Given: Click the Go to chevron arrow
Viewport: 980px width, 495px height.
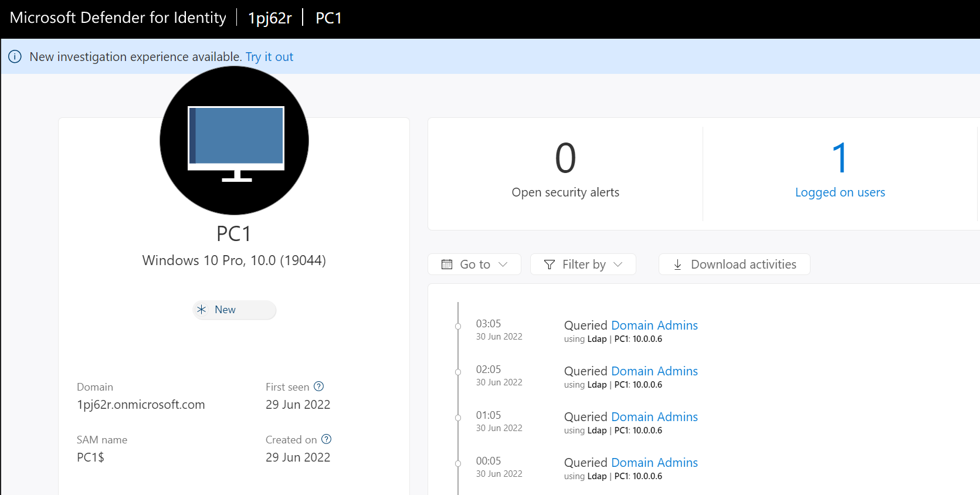Looking at the screenshot, I should tap(503, 265).
